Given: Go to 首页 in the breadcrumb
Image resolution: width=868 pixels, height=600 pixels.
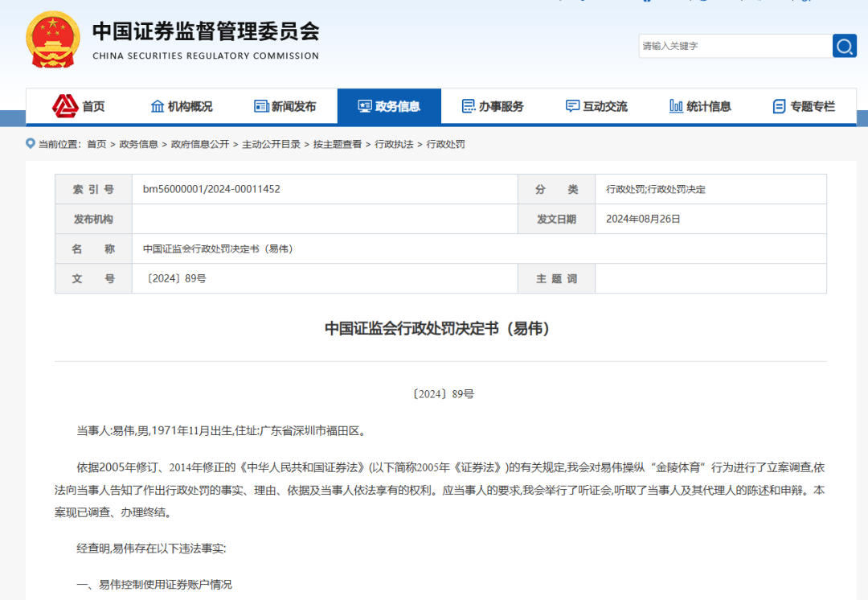Looking at the screenshot, I should (96, 144).
